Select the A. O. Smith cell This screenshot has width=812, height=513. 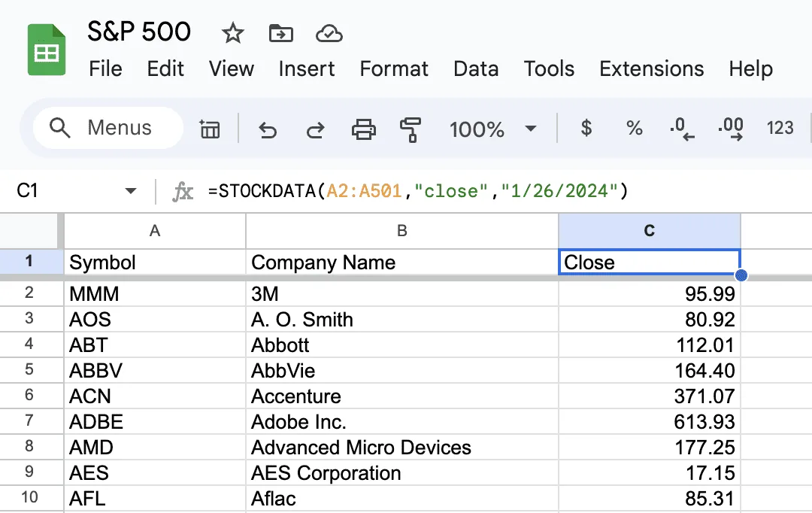click(401, 319)
